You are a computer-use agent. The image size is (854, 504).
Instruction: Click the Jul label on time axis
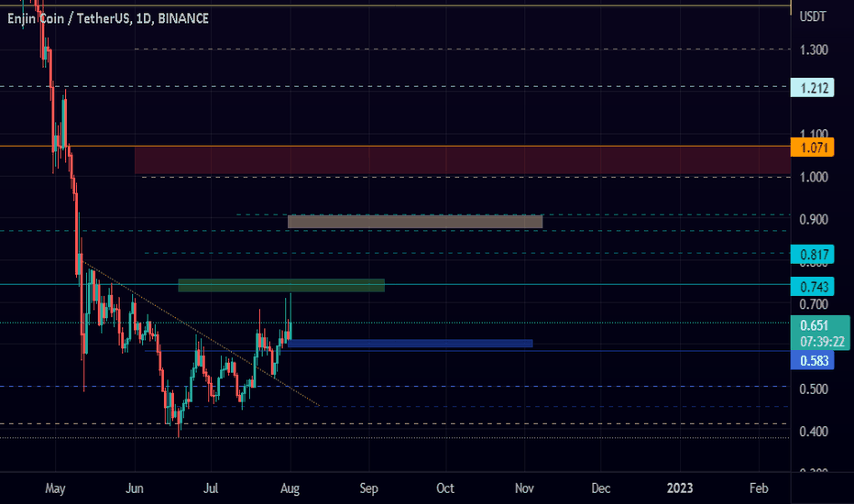(x=211, y=488)
